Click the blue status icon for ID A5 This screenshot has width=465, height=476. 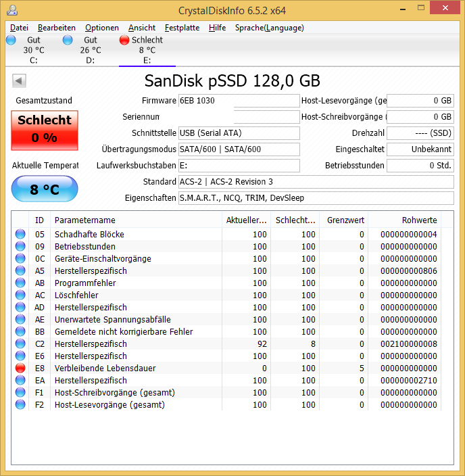20,270
